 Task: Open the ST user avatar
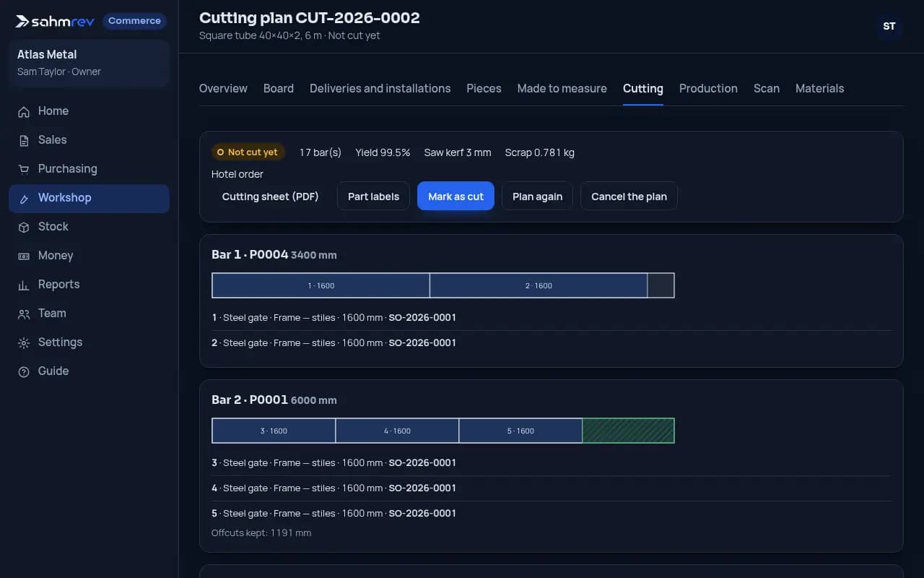pos(889,27)
